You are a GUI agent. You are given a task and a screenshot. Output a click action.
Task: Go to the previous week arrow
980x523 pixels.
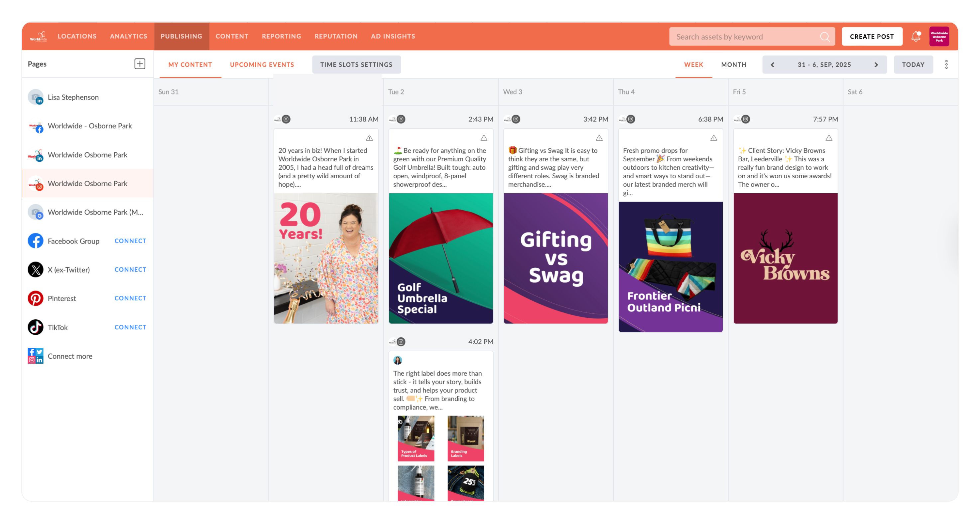click(x=772, y=65)
